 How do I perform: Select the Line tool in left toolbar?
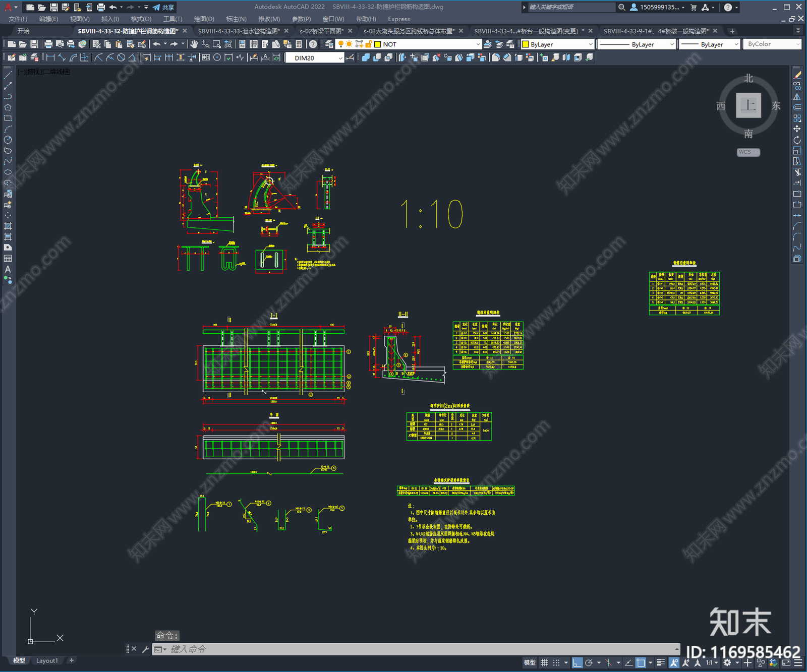tap(8, 75)
